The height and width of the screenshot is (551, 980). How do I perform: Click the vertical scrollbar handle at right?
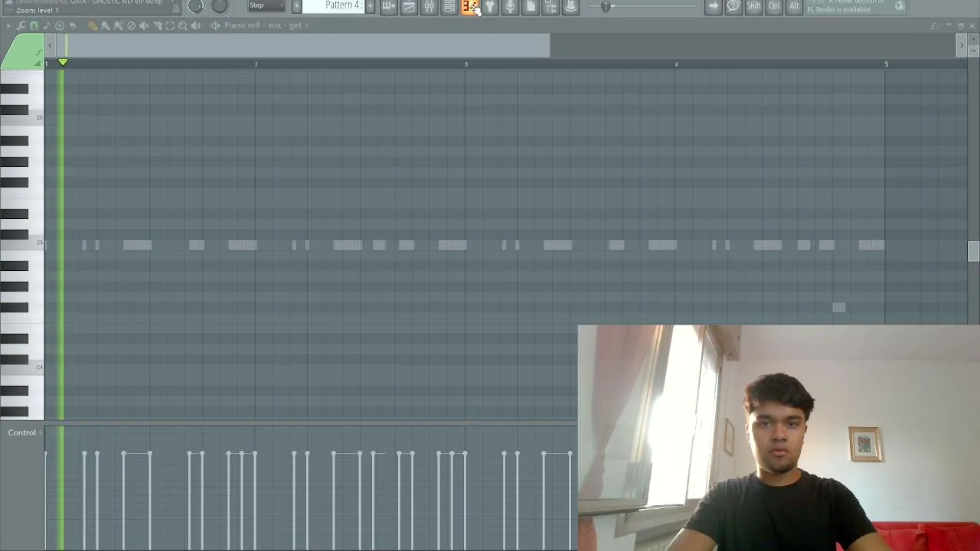coord(973,252)
